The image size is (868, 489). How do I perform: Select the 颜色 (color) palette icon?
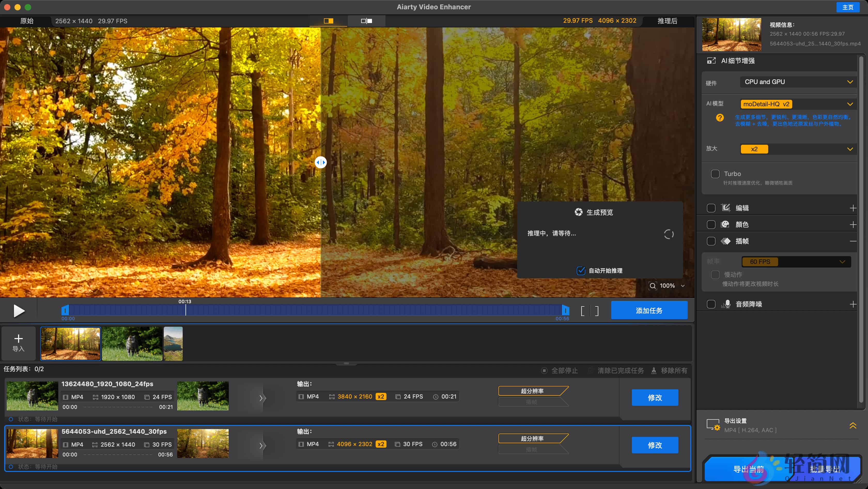[725, 224]
